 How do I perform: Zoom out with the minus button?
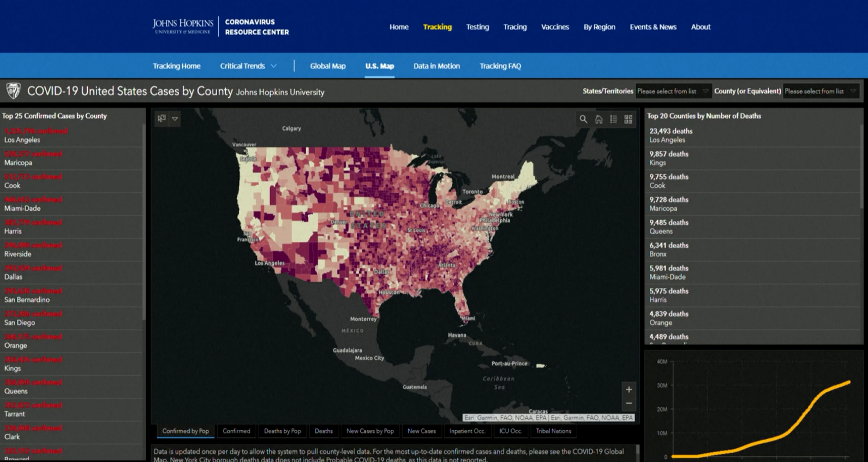pos(628,404)
